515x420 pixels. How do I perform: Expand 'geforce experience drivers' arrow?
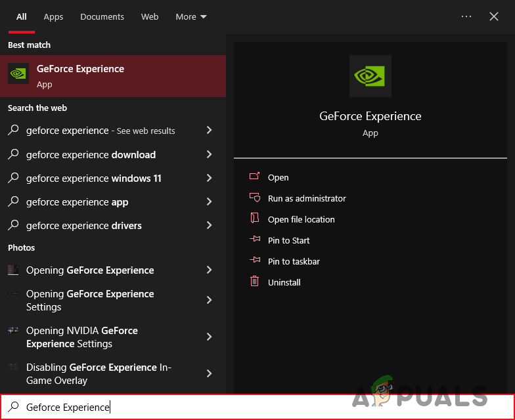tap(209, 225)
